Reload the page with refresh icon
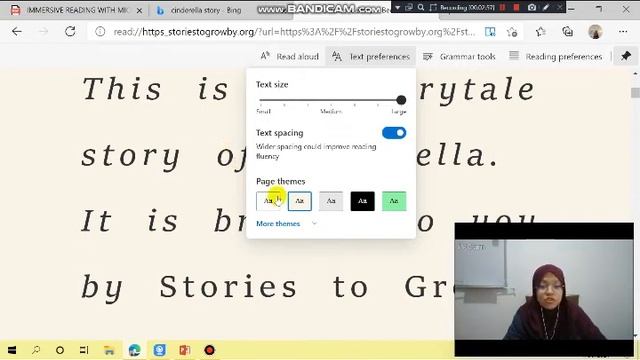 pos(70,31)
